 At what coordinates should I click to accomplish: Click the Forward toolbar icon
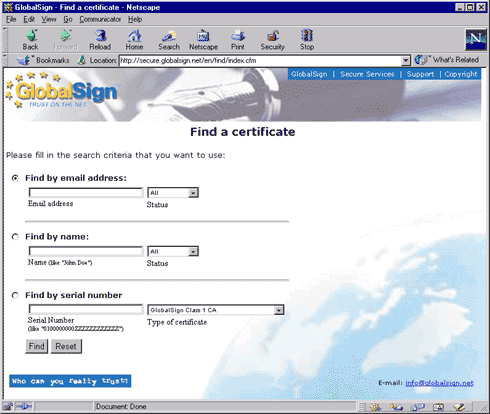click(65, 40)
